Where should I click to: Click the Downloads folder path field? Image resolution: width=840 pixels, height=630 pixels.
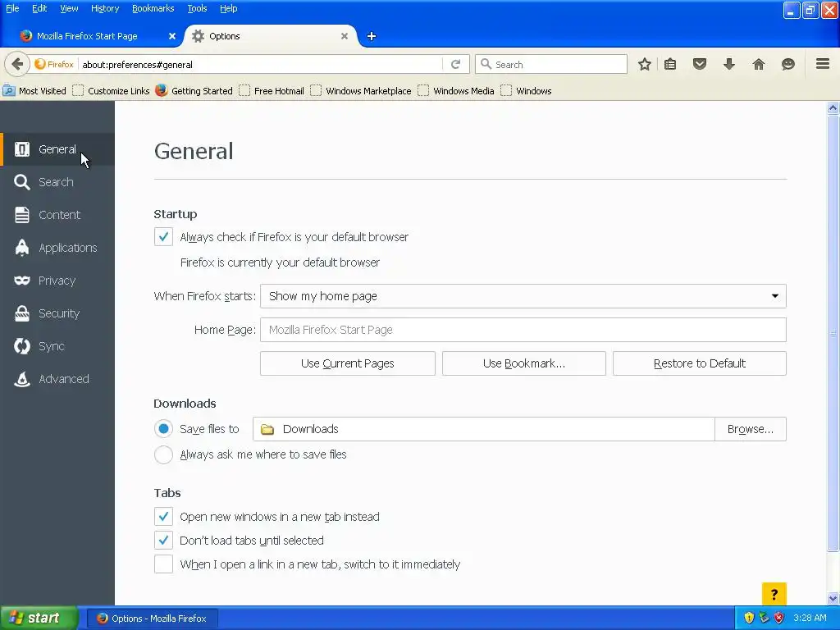pyautogui.click(x=484, y=429)
